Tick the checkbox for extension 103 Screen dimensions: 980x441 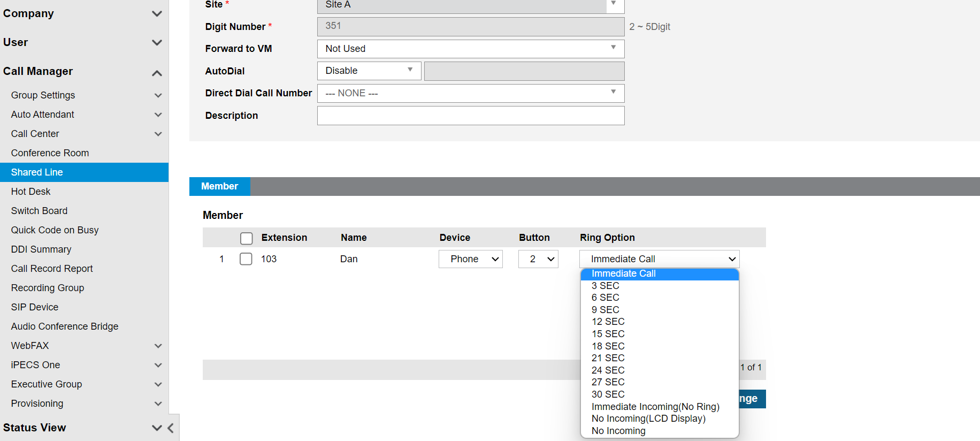(246, 259)
